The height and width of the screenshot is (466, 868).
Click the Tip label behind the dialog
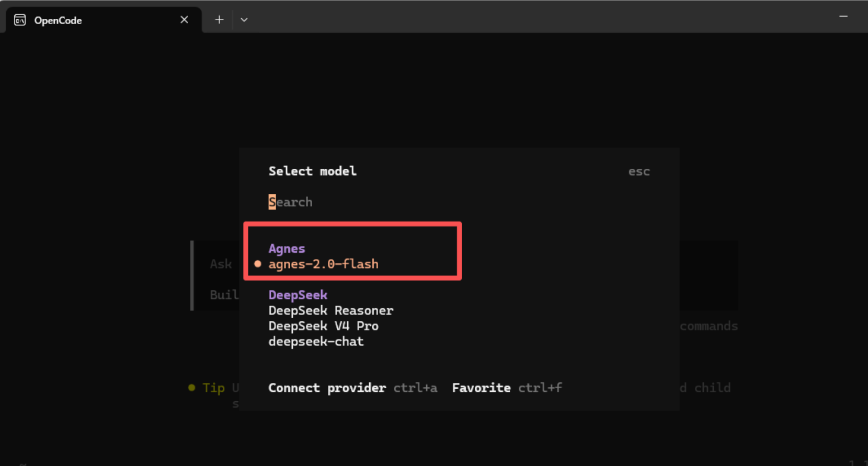(x=213, y=388)
